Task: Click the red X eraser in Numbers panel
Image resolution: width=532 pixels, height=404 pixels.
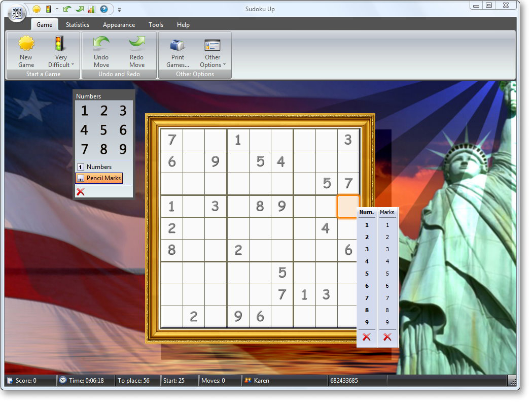Action: pos(81,192)
